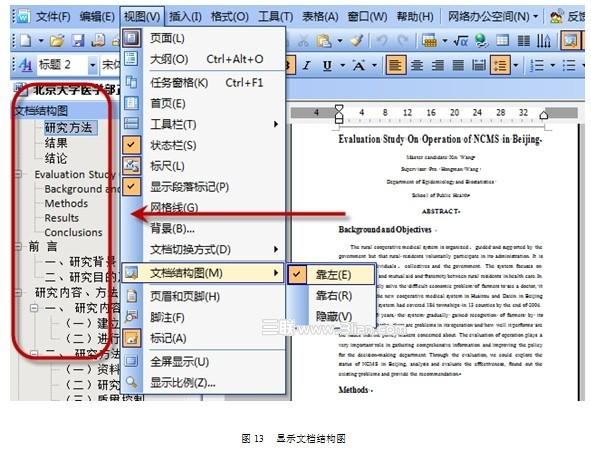Click the Paste clipboard icon
This screenshot has width=591, height=452.
324,41
